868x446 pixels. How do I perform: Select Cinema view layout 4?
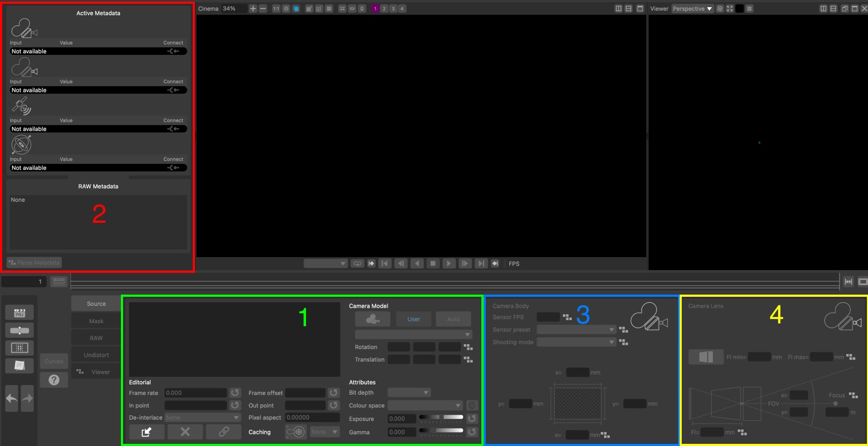pos(402,9)
